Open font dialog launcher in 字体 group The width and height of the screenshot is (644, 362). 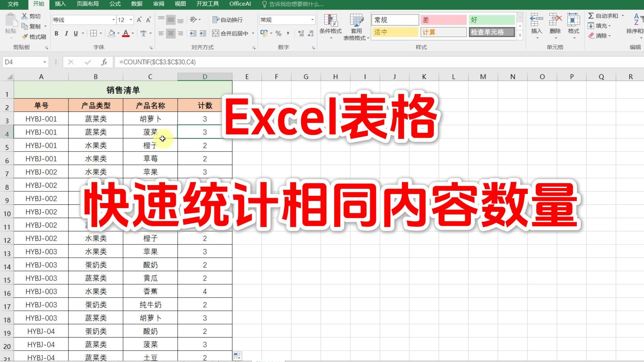[151, 48]
